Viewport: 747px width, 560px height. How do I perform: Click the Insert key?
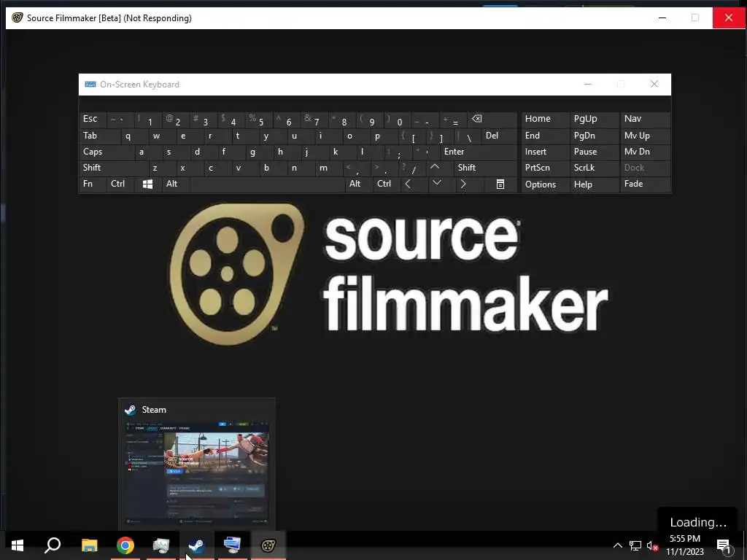[x=545, y=152]
